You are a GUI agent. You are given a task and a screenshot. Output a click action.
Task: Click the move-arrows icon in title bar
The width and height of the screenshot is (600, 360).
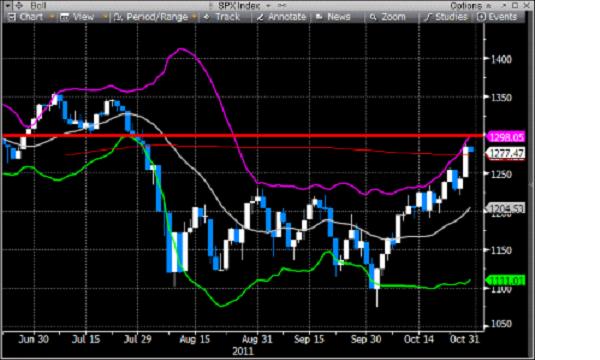pos(19,5)
